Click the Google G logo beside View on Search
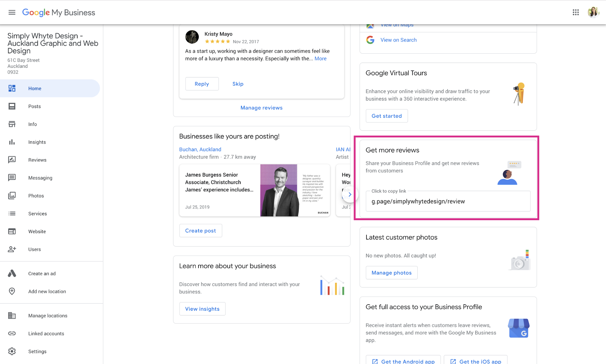Viewport: 606px width, 364px height. [370, 40]
